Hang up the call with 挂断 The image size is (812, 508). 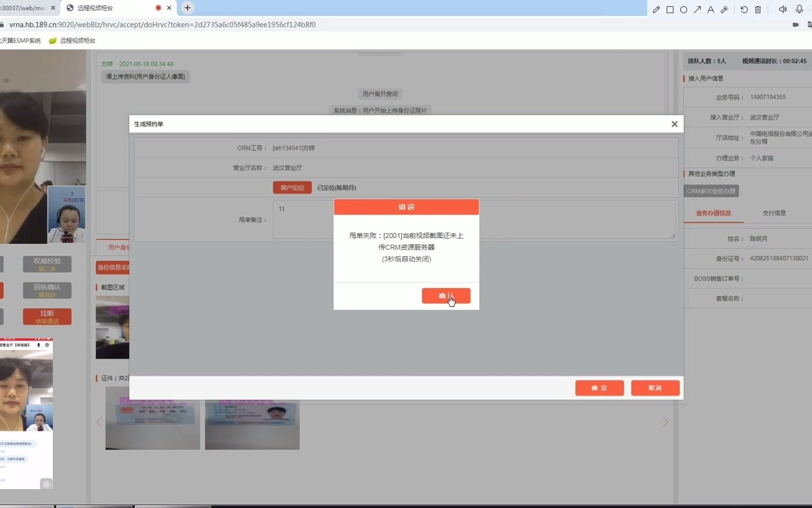[47, 317]
